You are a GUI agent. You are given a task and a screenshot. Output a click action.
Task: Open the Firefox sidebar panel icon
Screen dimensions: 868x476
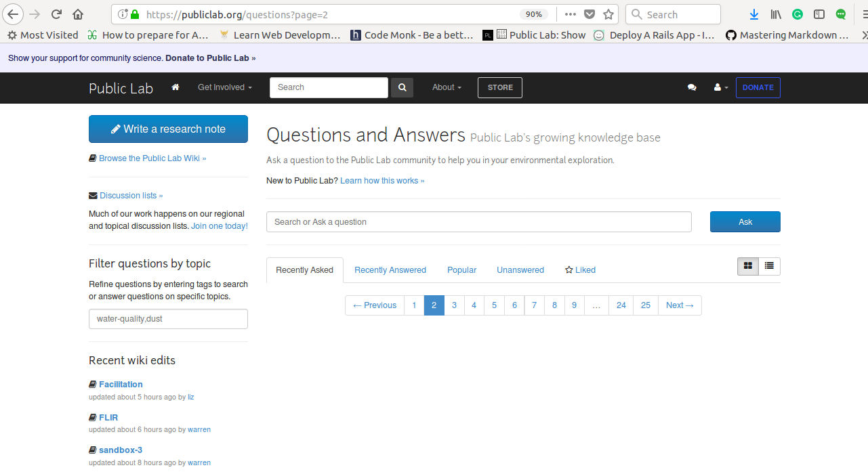819,14
